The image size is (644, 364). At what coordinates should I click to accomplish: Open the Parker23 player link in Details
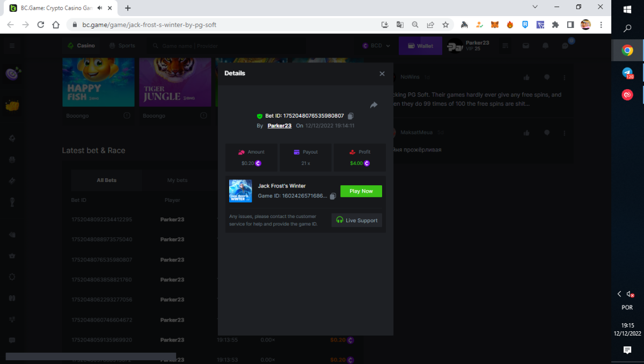point(279,126)
